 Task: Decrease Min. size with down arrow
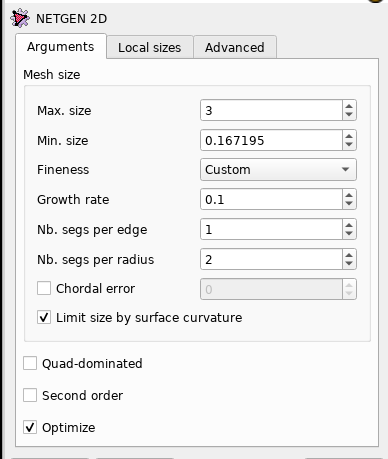349,144
